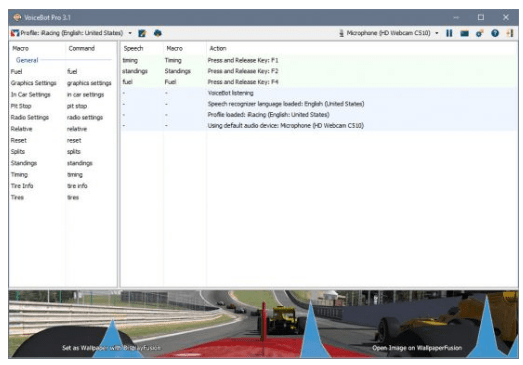Click the Command column header
523x365 pixels.
82,48
